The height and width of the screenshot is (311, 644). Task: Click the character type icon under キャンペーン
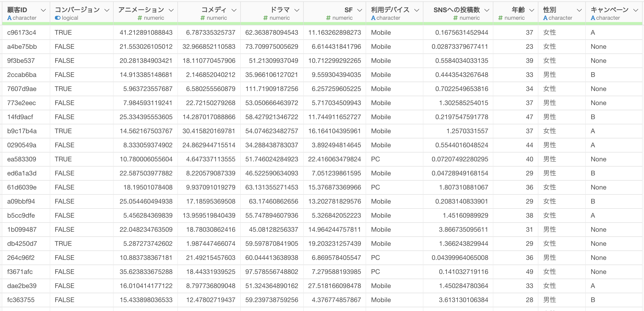[593, 18]
